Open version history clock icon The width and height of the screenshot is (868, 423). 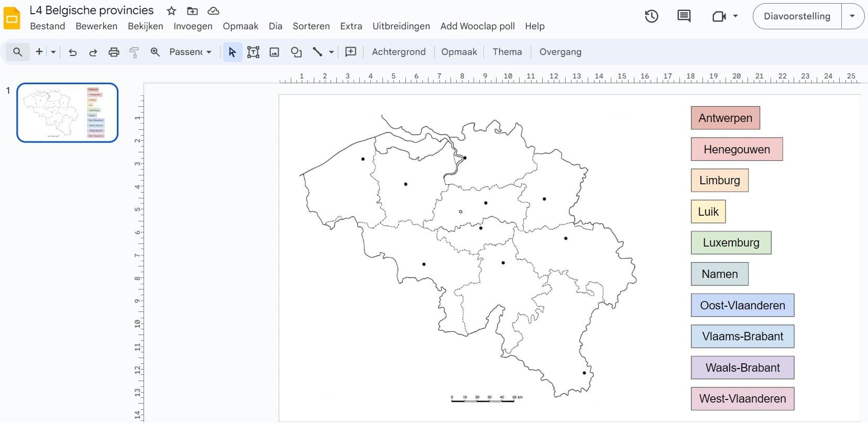pyautogui.click(x=651, y=16)
